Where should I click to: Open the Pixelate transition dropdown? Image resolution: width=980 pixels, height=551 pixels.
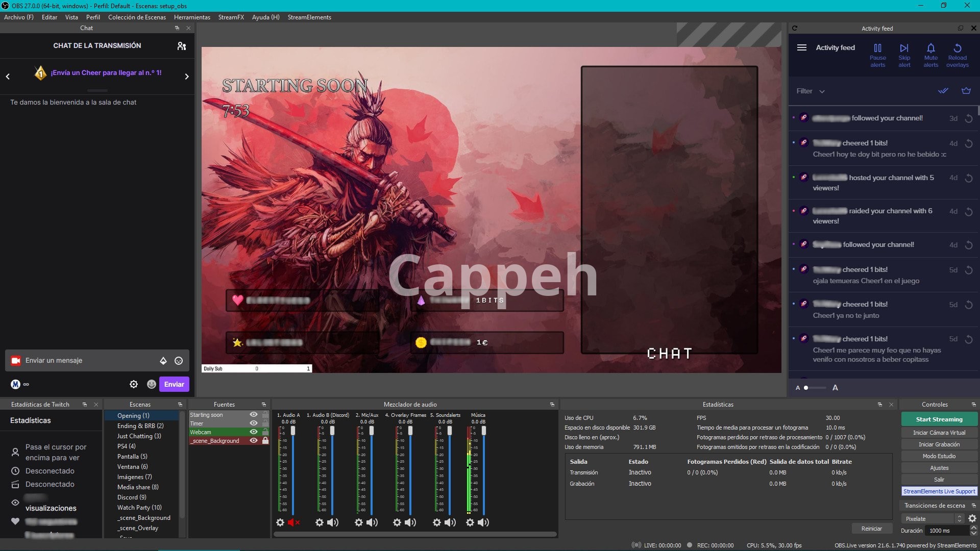point(932,519)
